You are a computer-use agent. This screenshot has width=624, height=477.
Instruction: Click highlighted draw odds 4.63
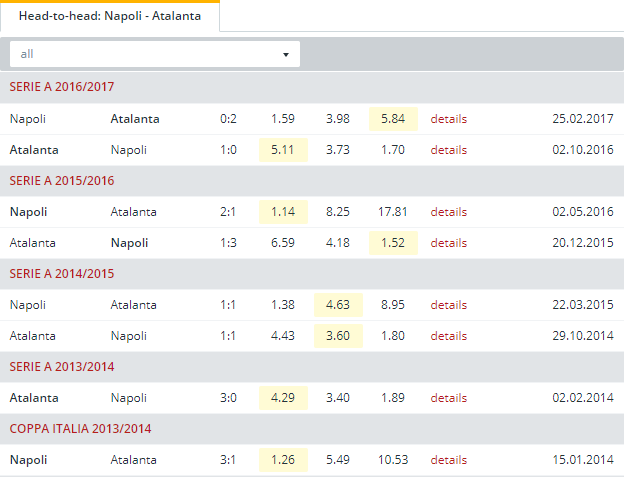click(338, 305)
